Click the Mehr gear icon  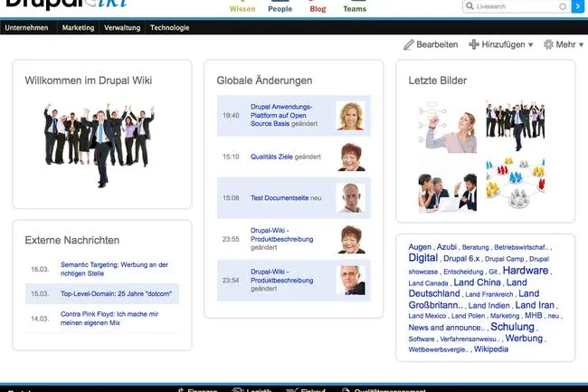548,44
